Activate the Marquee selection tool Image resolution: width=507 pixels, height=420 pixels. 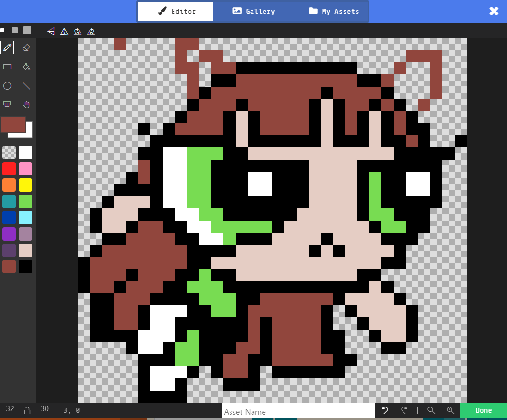pos(7,105)
